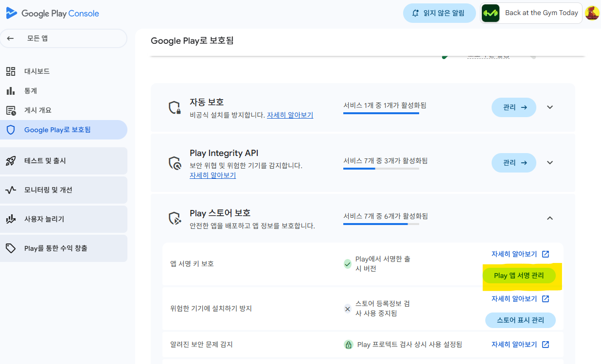Click the 통계 bar chart icon

(11, 91)
